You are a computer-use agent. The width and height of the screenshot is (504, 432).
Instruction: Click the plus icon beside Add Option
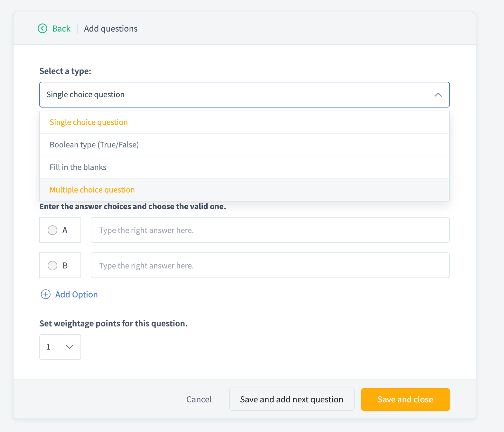(x=46, y=294)
